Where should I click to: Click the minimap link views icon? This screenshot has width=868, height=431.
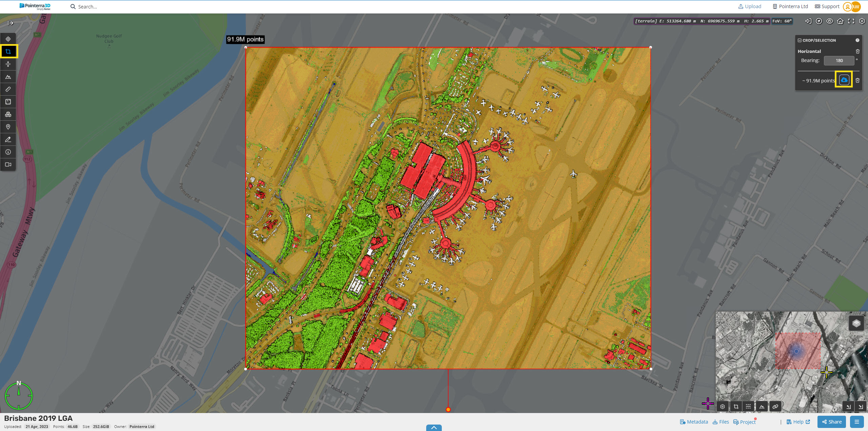(x=775, y=407)
